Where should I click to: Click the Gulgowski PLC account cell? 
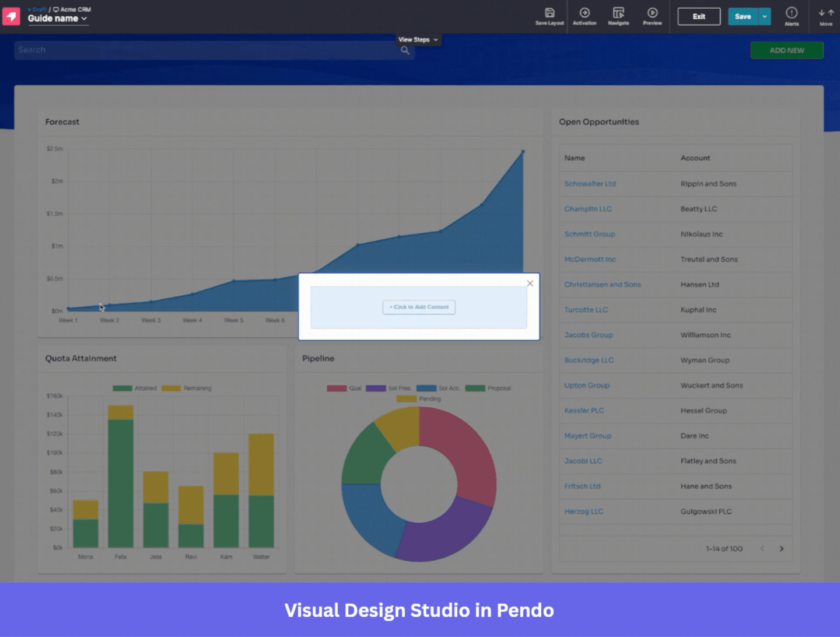pos(706,512)
